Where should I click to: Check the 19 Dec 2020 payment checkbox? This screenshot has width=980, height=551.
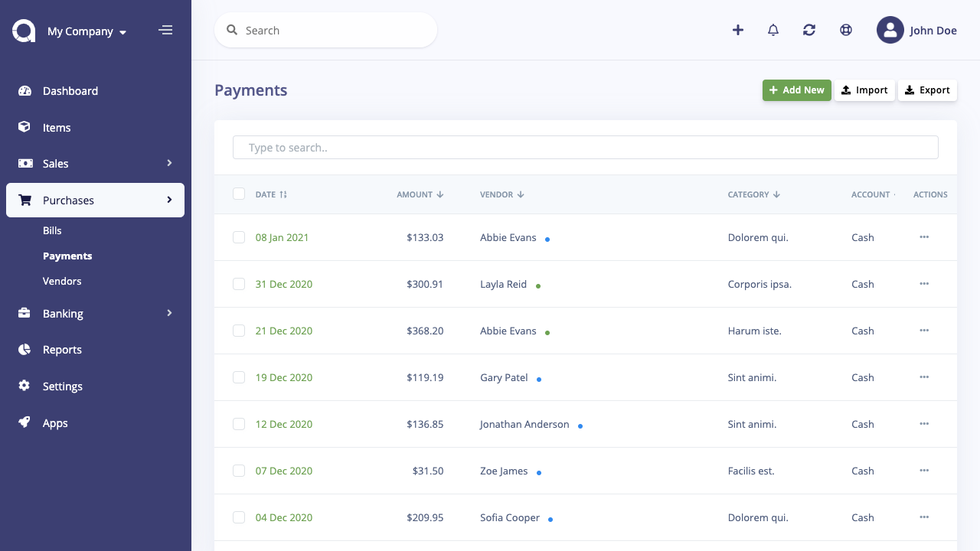coord(239,377)
